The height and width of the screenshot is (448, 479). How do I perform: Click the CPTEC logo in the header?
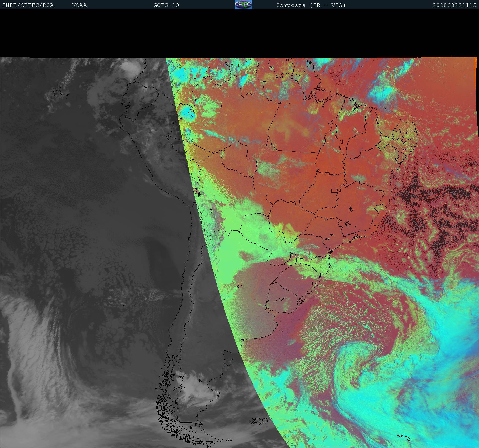243,5
